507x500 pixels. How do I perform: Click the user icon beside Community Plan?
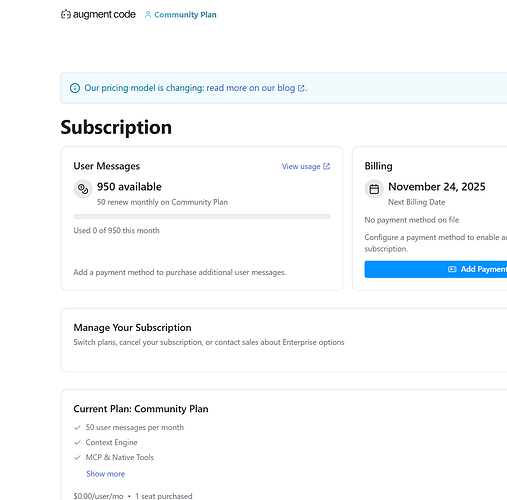coord(148,14)
